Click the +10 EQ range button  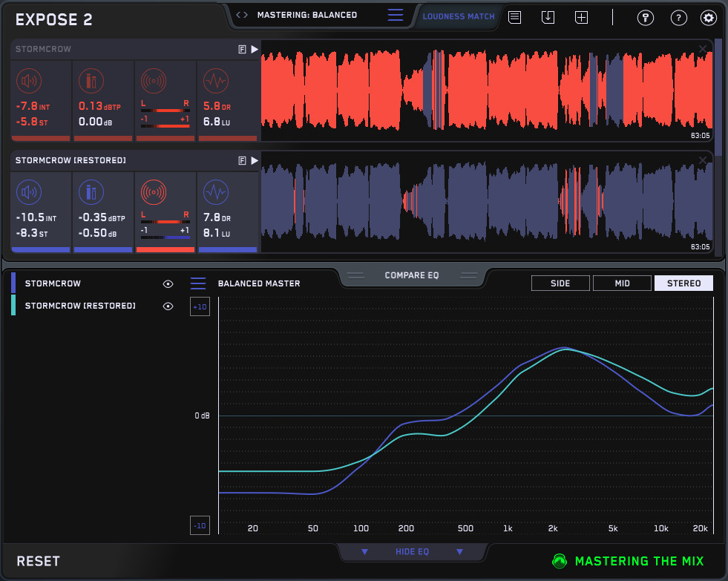click(x=200, y=306)
